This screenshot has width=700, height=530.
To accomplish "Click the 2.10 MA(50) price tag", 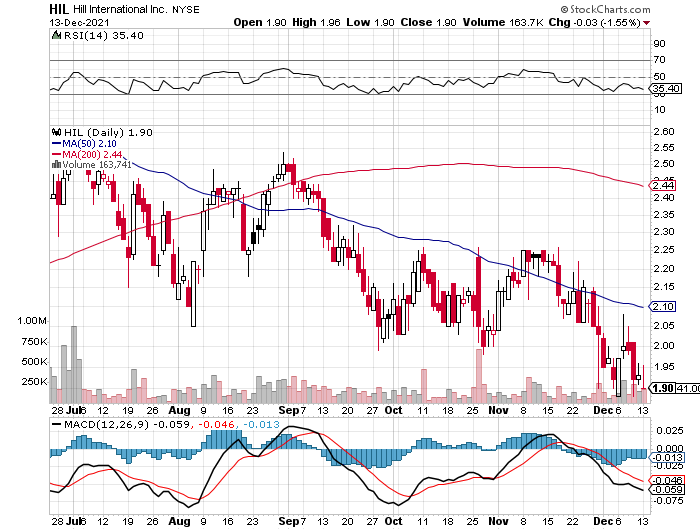I will click(x=664, y=306).
